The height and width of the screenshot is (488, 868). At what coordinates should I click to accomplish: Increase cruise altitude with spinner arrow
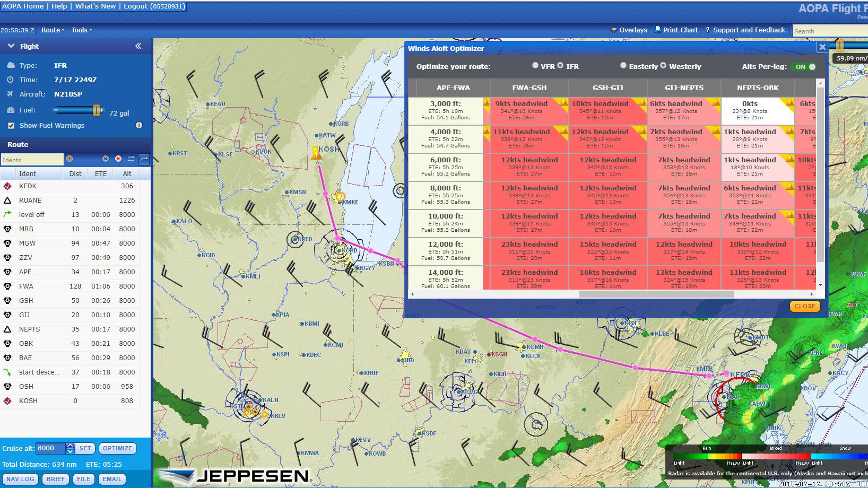(x=70, y=446)
